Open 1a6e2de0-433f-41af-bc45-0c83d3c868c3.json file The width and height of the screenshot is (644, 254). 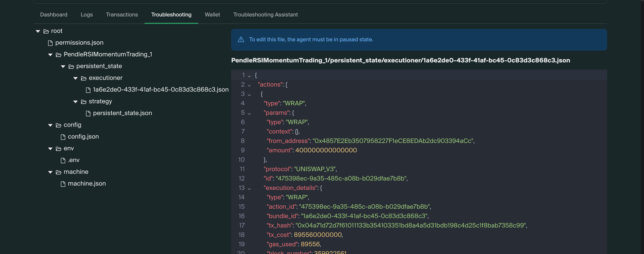(161, 90)
